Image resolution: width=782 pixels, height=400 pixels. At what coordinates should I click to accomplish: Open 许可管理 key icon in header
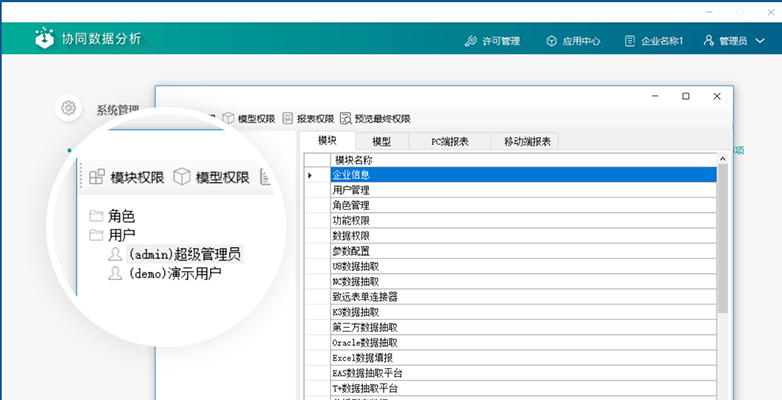(x=471, y=41)
